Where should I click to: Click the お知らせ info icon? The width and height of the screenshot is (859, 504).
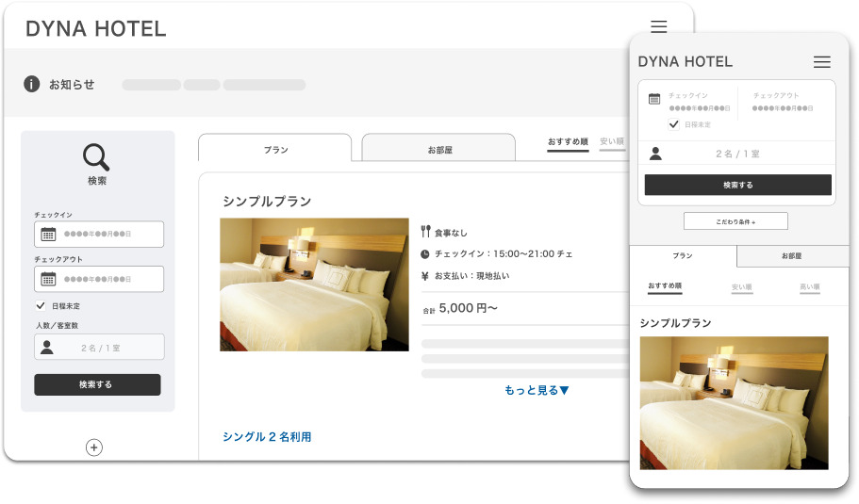(32, 84)
